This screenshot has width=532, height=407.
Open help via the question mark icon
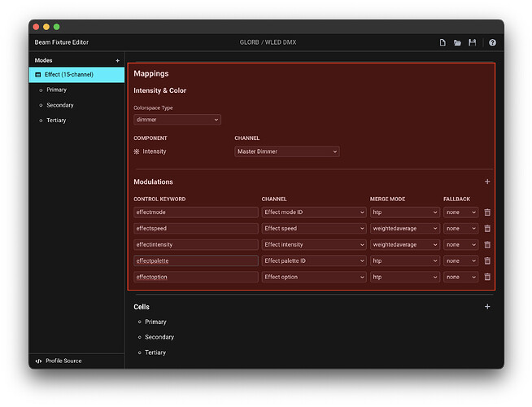point(492,42)
